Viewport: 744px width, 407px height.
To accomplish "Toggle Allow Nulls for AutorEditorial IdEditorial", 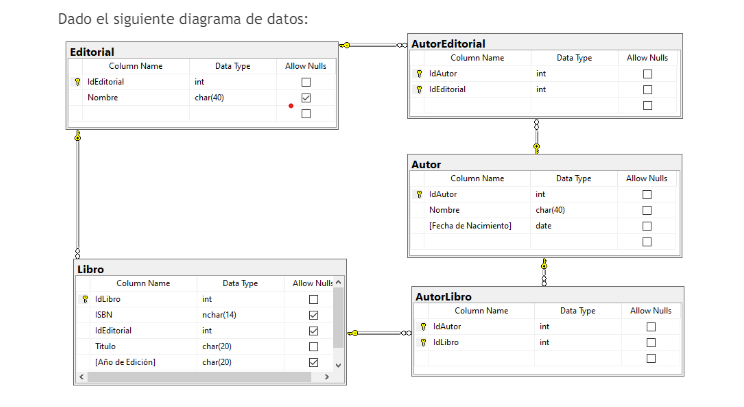I will pos(647,90).
